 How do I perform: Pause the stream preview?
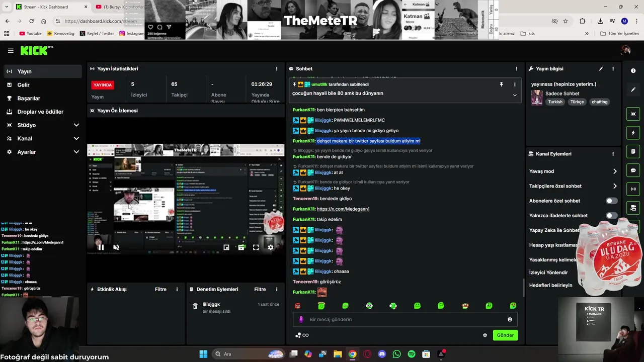(101, 247)
